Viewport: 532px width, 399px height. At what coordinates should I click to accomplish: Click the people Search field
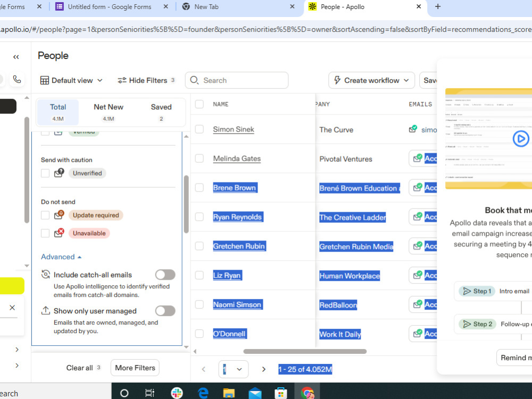pos(237,80)
